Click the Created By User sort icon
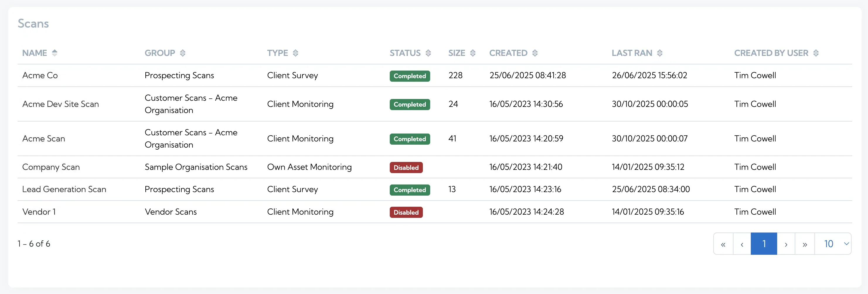868x294 pixels. (x=816, y=53)
